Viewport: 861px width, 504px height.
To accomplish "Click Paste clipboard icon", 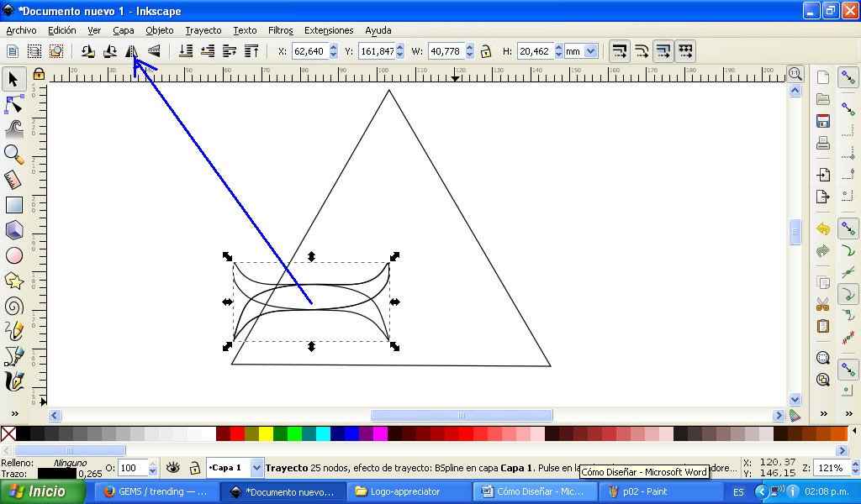I will 822,326.
